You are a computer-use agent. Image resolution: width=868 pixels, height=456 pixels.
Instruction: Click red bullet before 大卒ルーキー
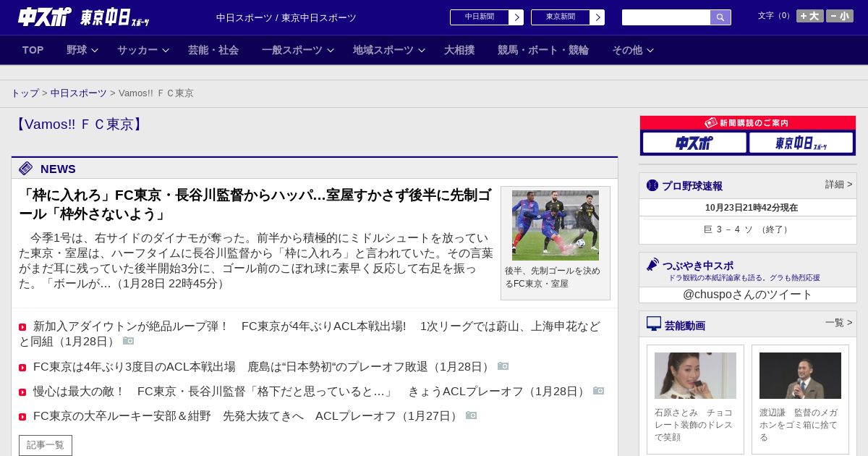22,417
